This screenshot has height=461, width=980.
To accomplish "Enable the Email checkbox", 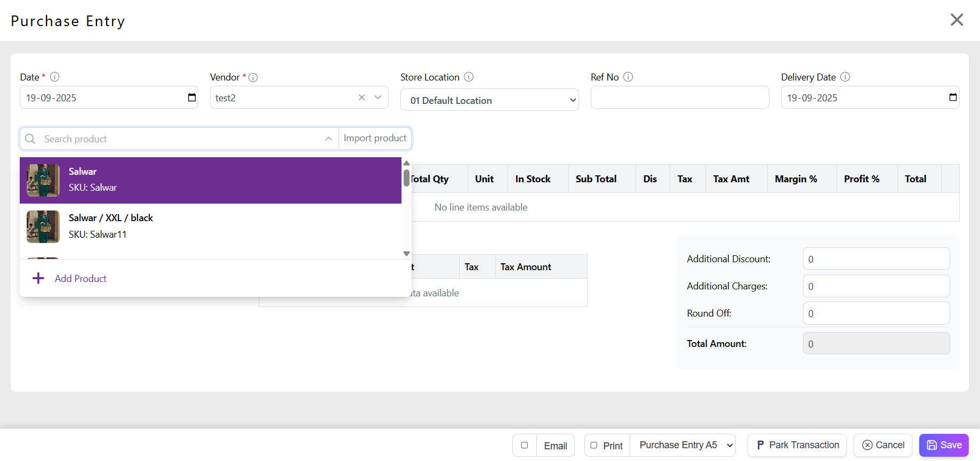I will 525,446.
